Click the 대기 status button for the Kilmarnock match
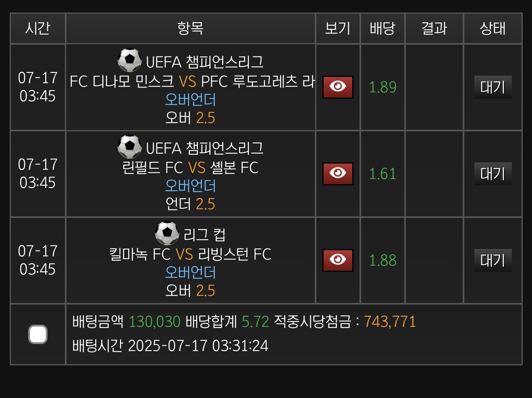532x398 pixels. click(x=493, y=260)
